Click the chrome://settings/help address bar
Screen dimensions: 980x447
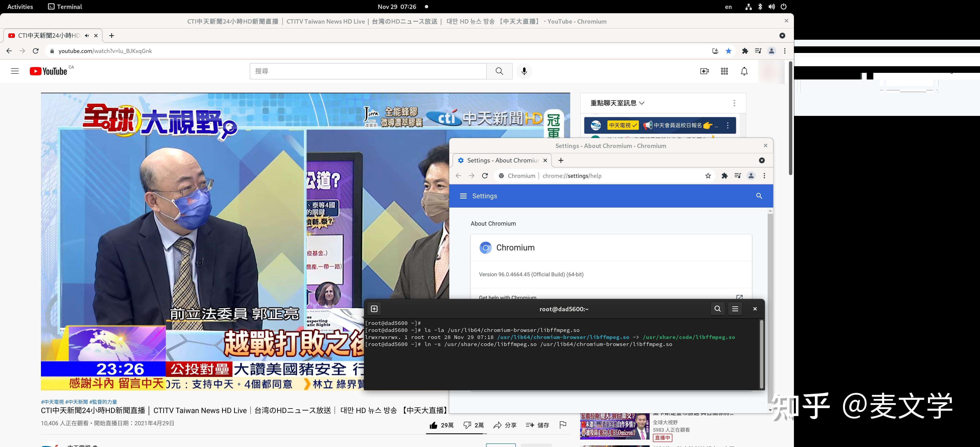[605, 175]
